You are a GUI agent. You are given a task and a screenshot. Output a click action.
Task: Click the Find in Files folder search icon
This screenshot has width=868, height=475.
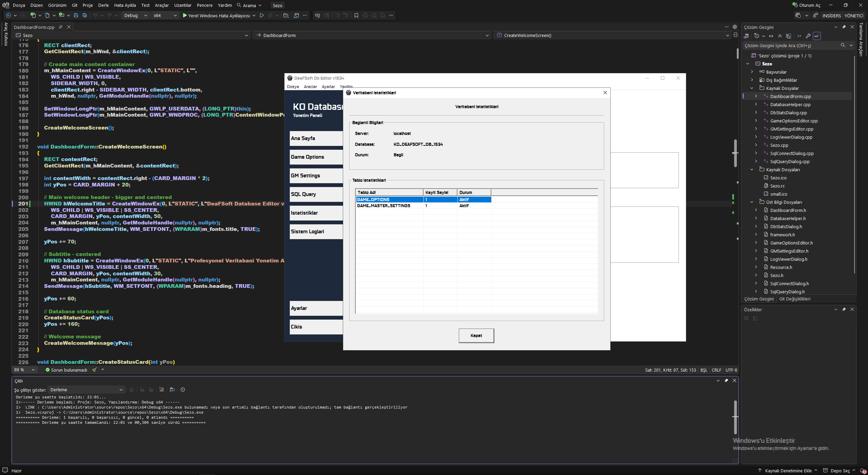pos(286,15)
